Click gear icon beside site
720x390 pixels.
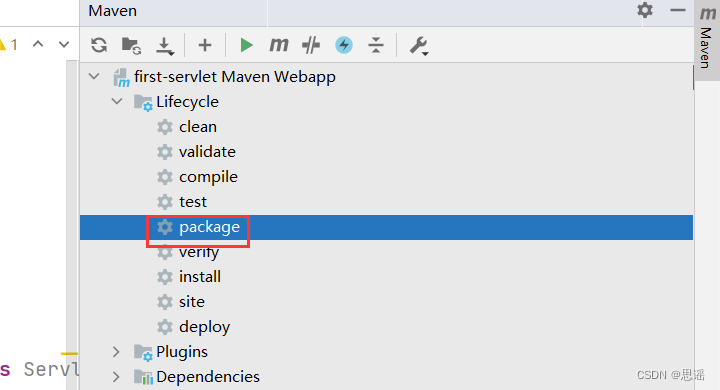click(165, 302)
